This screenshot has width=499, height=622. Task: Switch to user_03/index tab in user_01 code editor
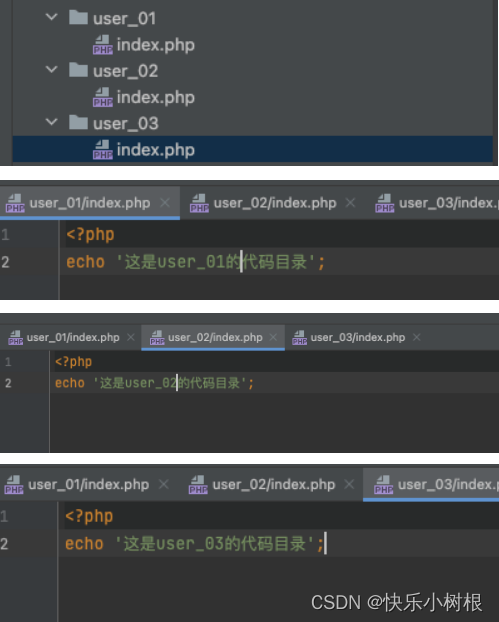[448, 203]
